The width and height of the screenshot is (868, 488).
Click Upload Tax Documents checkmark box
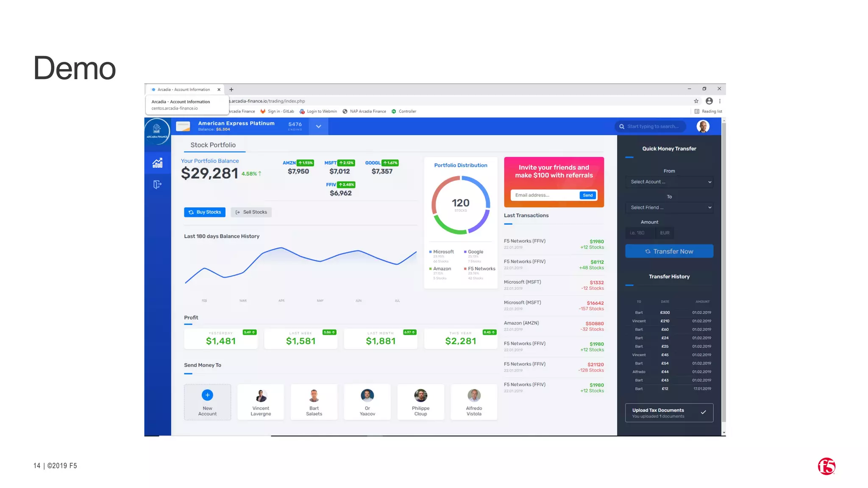tap(669, 413)
